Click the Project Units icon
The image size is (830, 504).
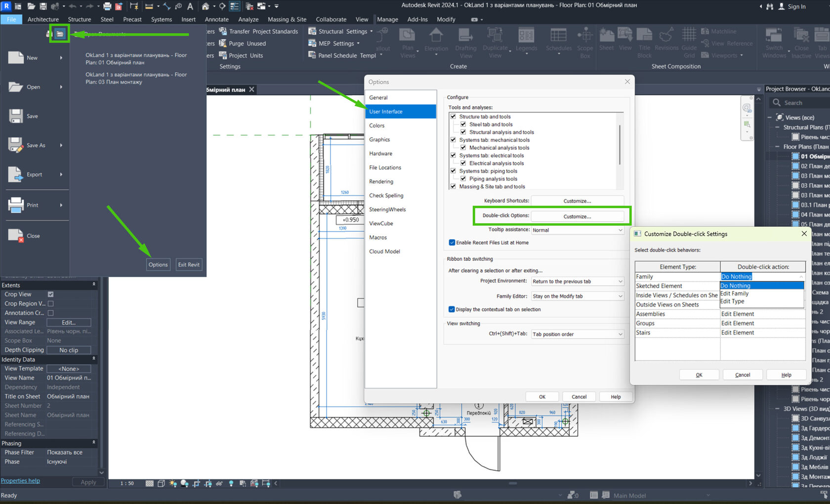tap(223, 55)
